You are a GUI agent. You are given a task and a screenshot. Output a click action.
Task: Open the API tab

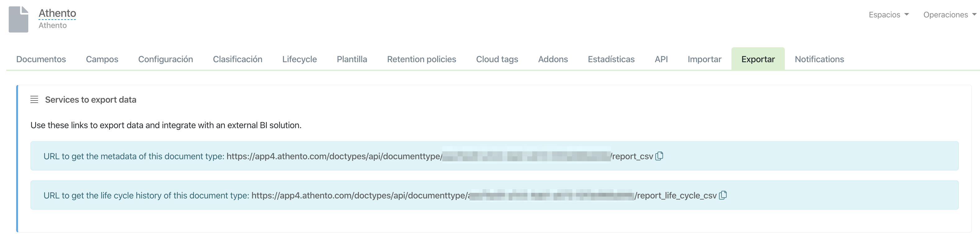point(661,59)
